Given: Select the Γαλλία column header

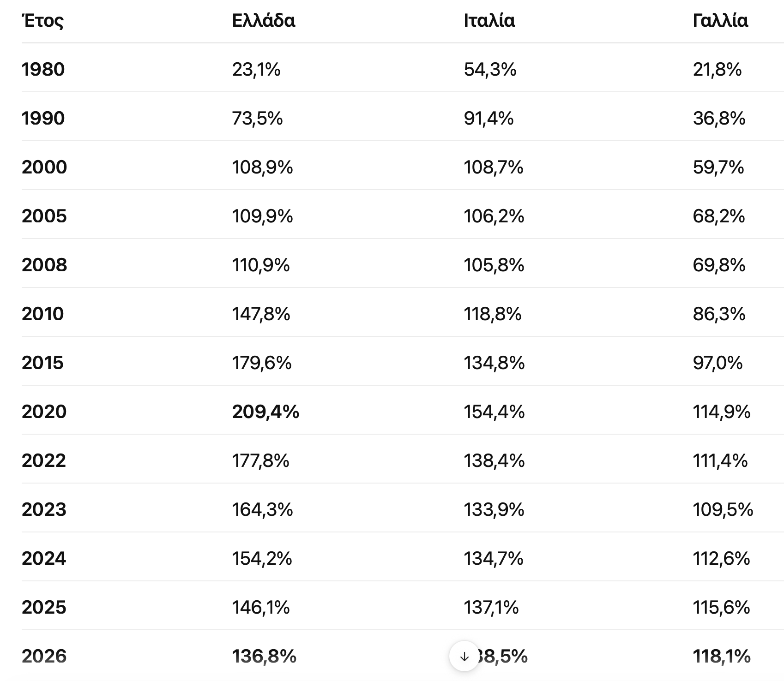Looking at the screenshot, I should tap(720, 21).
